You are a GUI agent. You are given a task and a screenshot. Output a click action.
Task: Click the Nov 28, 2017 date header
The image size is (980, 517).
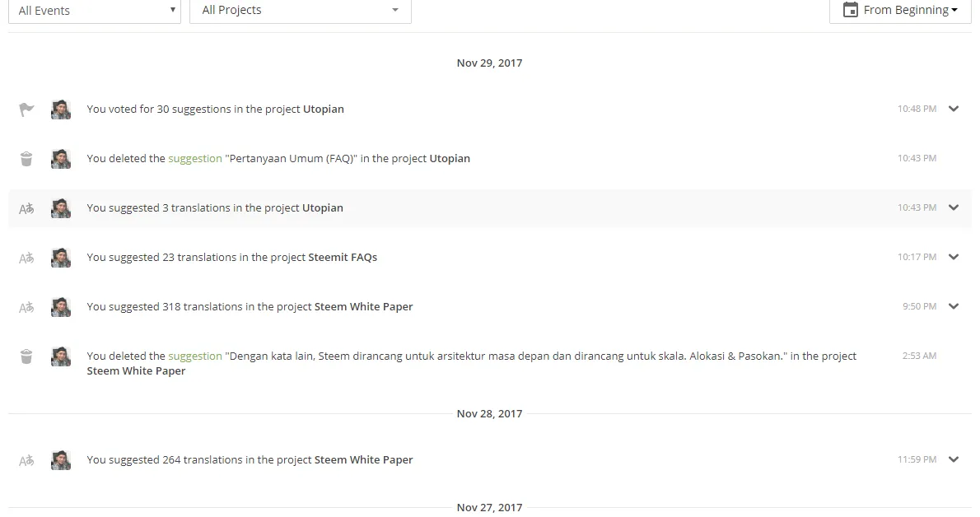tap(489, 414)
